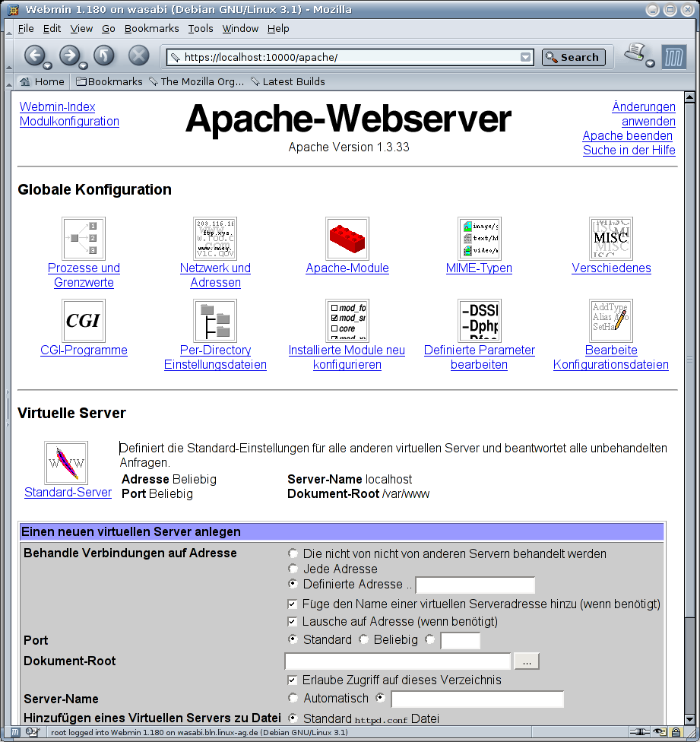Open the Bearbeite Konfigurationsdateien pencil icon
The image size is (700, 742).
point(611,320)
